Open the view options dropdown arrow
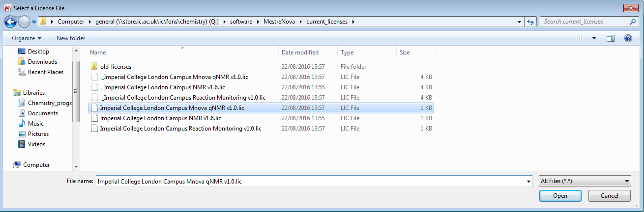Image resolution: width=644 pixels, height=212 pixels. (594, 38)
